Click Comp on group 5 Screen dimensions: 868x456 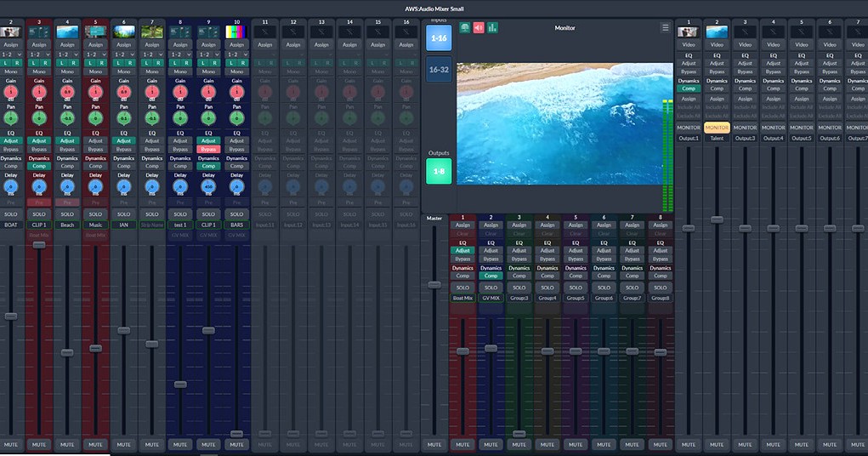pyautogui.click(x=576, y=276)
